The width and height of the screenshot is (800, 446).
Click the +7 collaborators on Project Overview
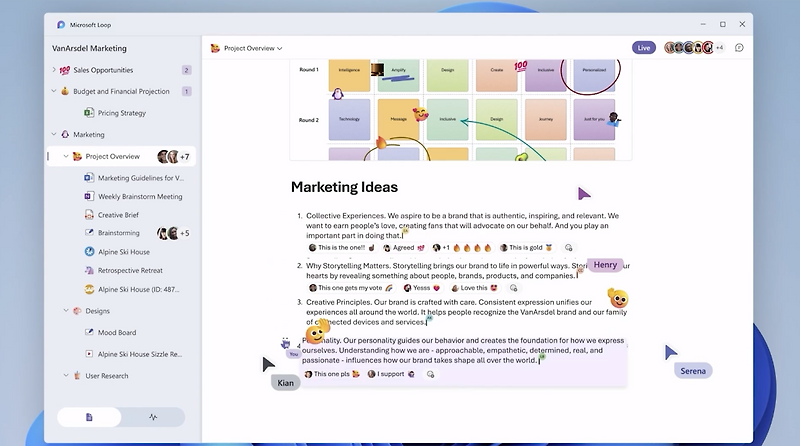point(185,157)
